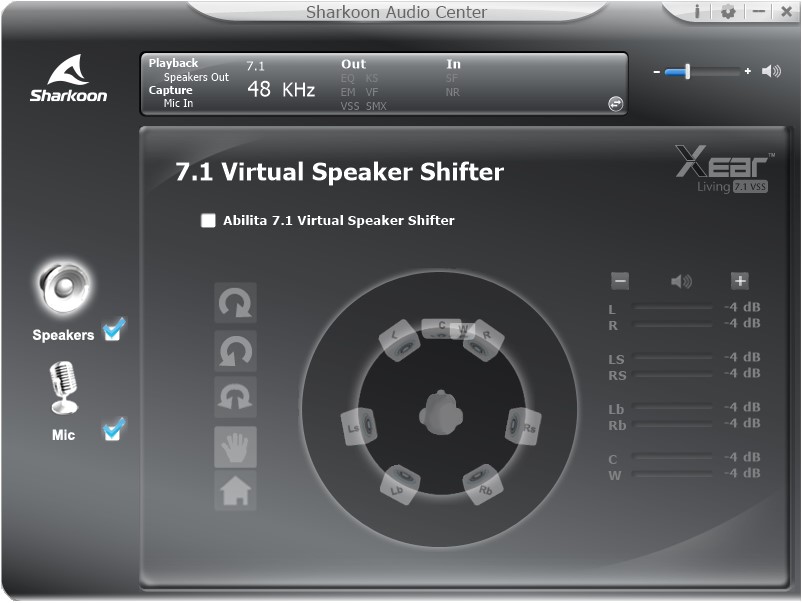
Task: Select the Mic device icon
Action: coord(63,388)
